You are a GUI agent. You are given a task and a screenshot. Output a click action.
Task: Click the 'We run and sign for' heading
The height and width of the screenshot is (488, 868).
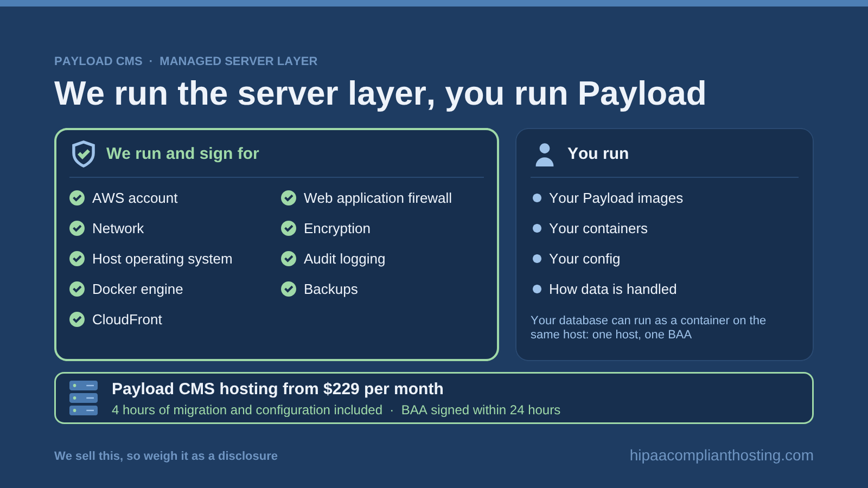[183, 154]
